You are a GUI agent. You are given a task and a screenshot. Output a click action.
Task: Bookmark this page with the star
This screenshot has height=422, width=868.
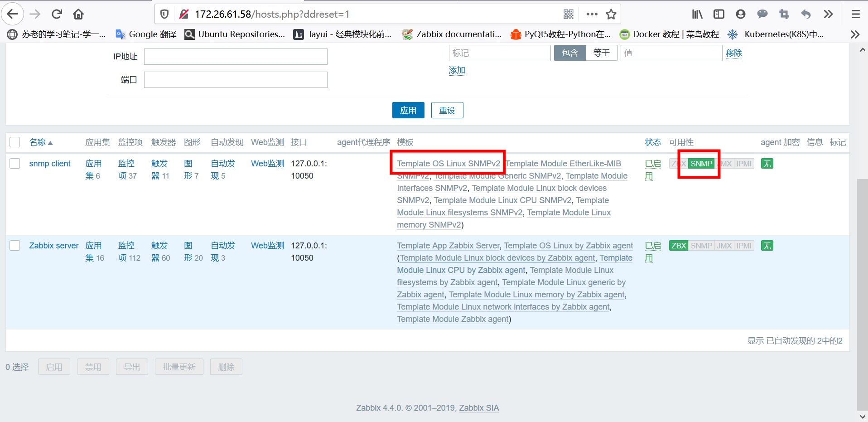tap(611, 14)
